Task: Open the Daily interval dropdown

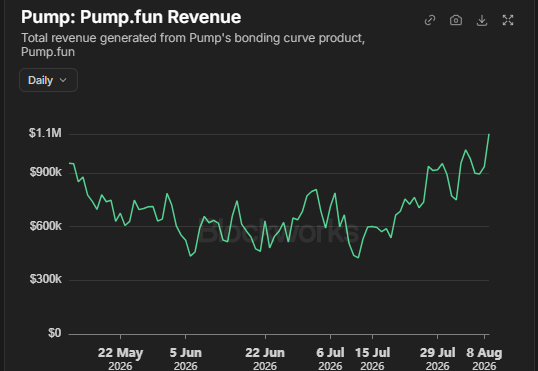Action: pos(48,80)
